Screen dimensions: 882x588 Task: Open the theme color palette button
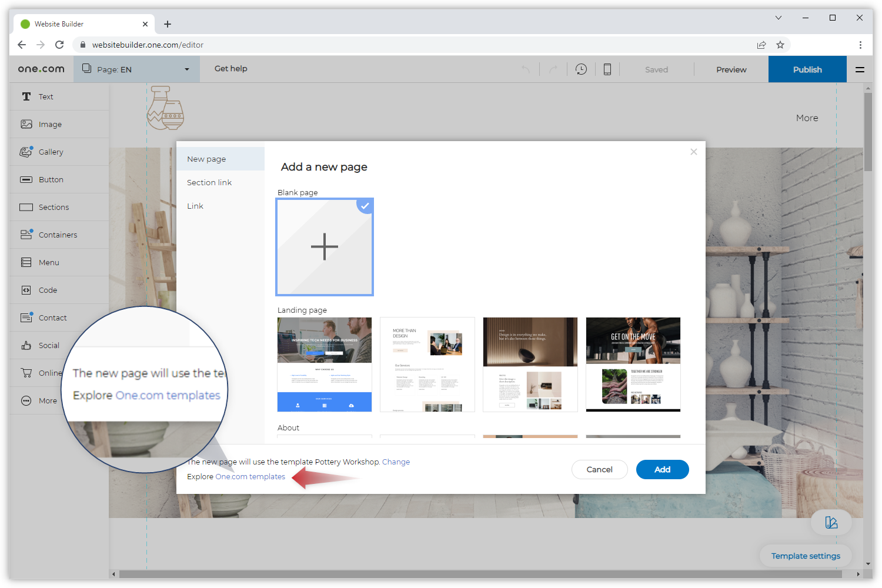(831, 523)
